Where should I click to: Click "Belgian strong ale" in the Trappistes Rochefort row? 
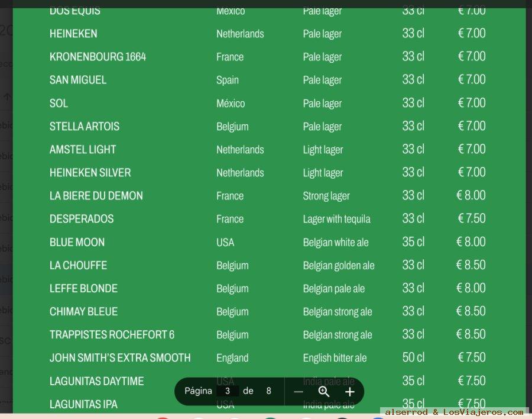click(338, 335)
